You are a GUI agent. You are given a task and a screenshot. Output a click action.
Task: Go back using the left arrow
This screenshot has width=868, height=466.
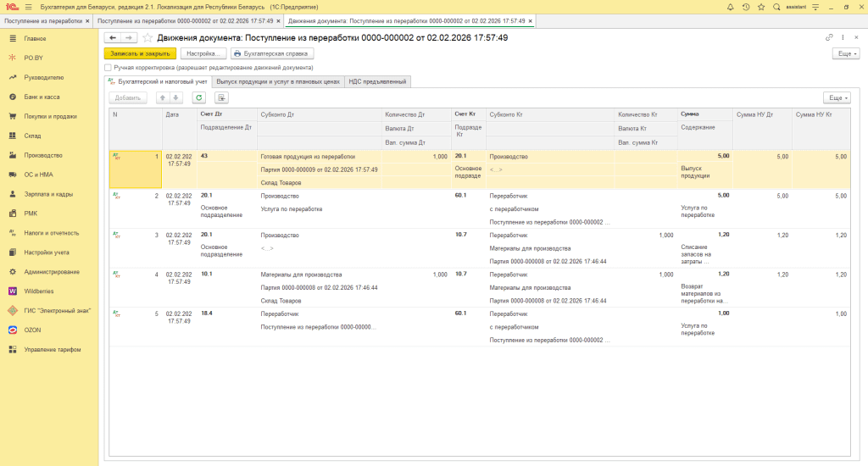[112, 38]
